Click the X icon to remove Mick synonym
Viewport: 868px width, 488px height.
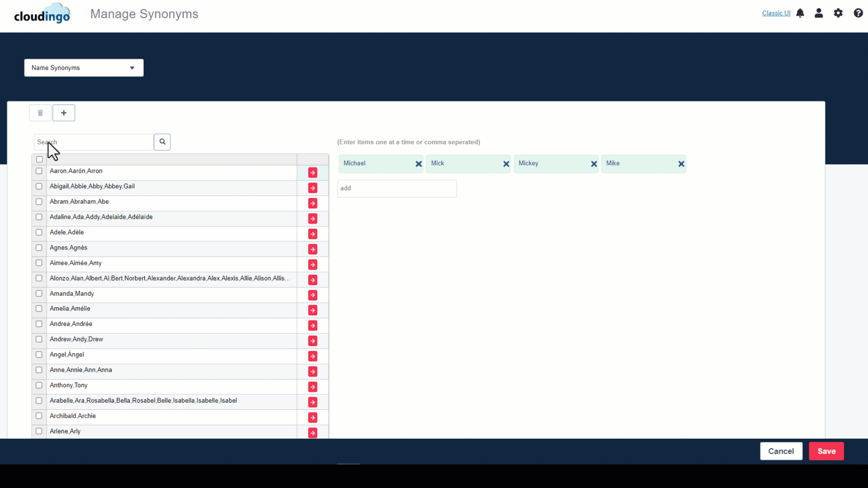pos(506,163)
